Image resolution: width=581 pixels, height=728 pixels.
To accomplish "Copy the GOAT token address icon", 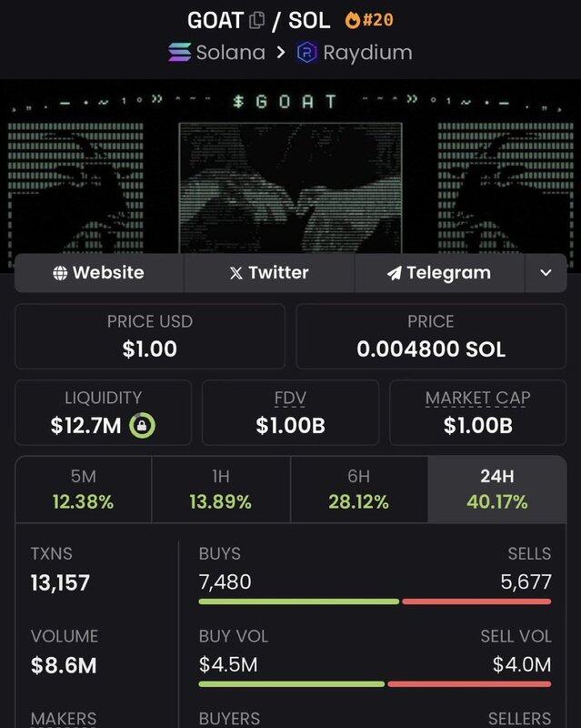I will pyautogui.click(x=256, y=20).
